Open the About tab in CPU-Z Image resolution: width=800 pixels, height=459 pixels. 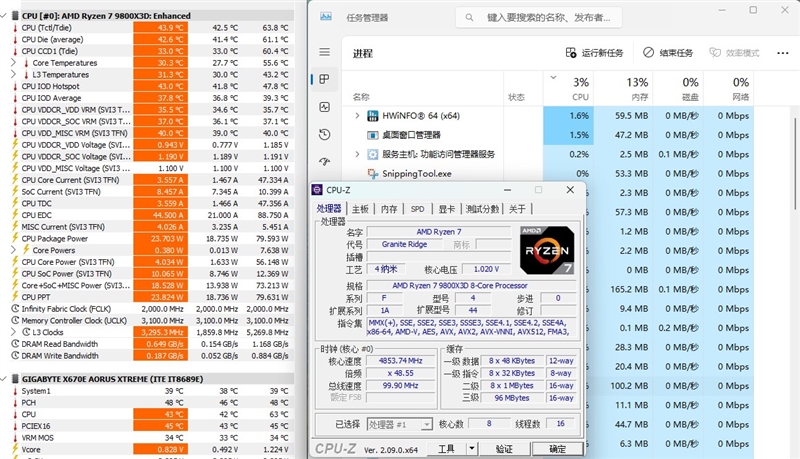[x=517, y=209]
